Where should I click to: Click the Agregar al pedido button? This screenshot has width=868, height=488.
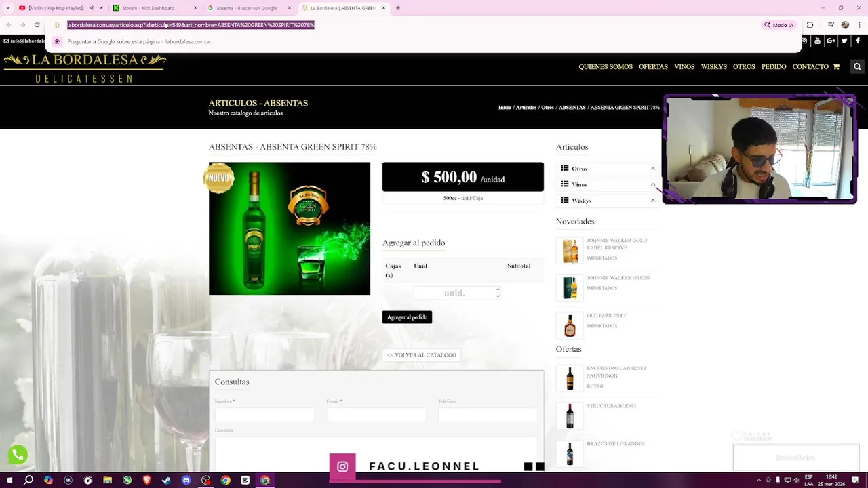tap(407, 317)
